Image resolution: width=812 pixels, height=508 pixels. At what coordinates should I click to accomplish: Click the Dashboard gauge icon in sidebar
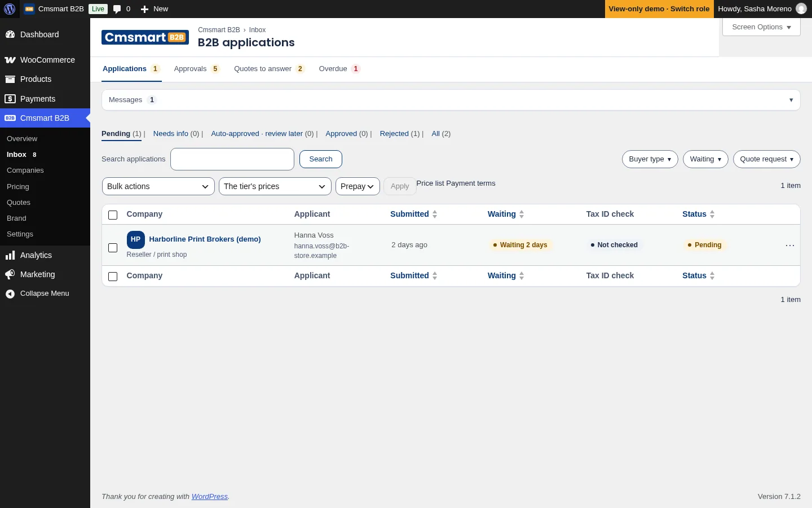pos(10,34)
